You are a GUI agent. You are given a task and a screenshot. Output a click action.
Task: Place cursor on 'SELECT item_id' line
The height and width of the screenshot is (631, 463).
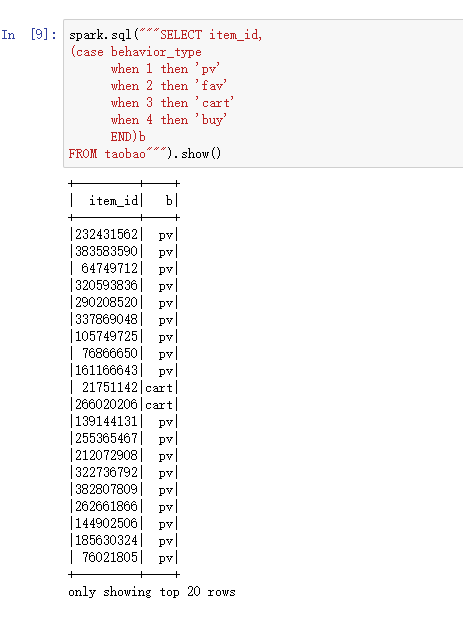point(165,35)
